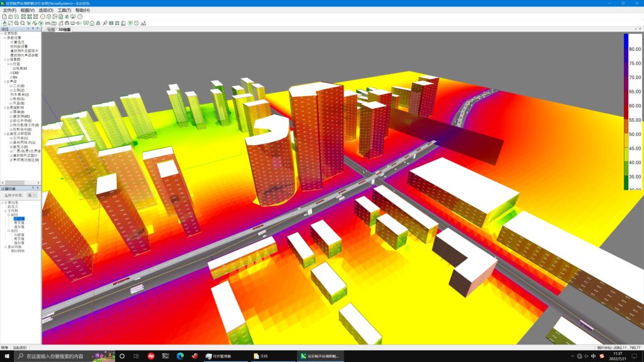
Task: Select 计算选项 under 参数设置
Action: [x=18, y=42]
